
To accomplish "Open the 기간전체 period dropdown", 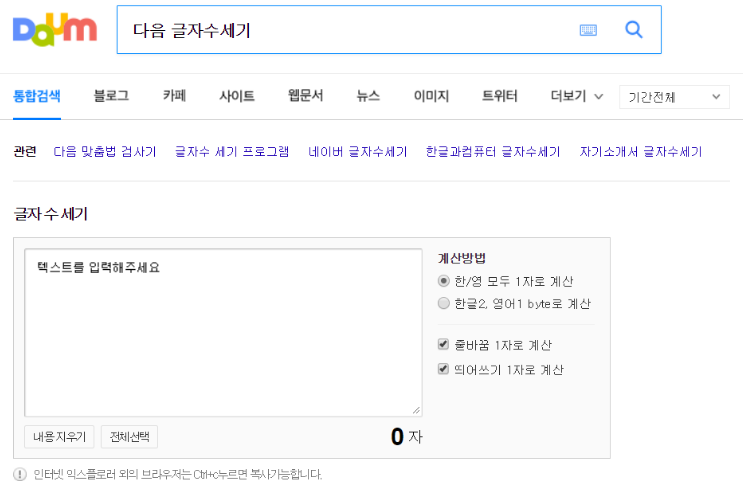I will click(674, 97).
